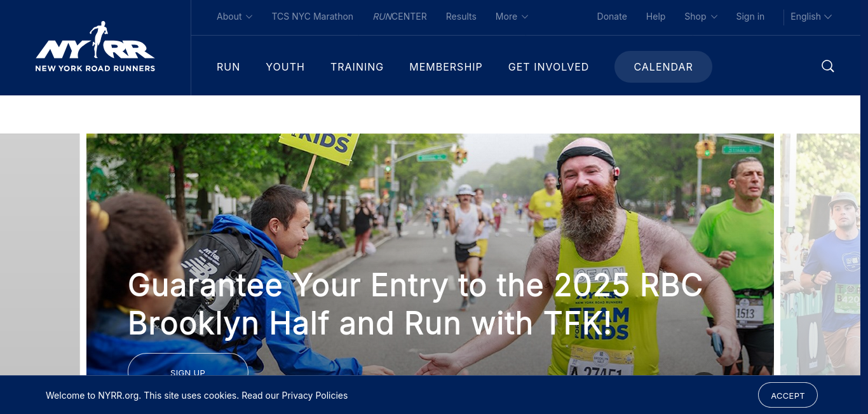Expand the About dropdown menu

coord(234,17)
